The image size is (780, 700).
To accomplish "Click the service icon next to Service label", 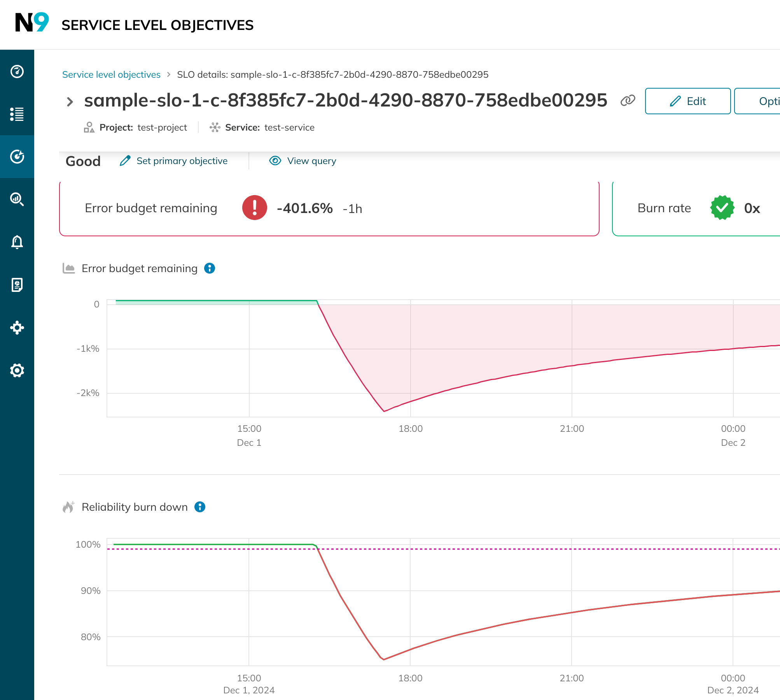I will pyautogui.click(x=215, y=127).
